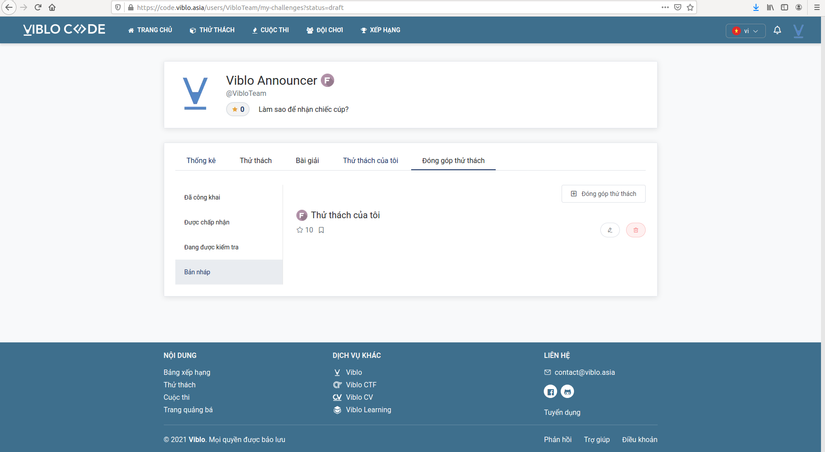
Task: Open Xếp hạng in the navigation bar
Action: (380, 30)
